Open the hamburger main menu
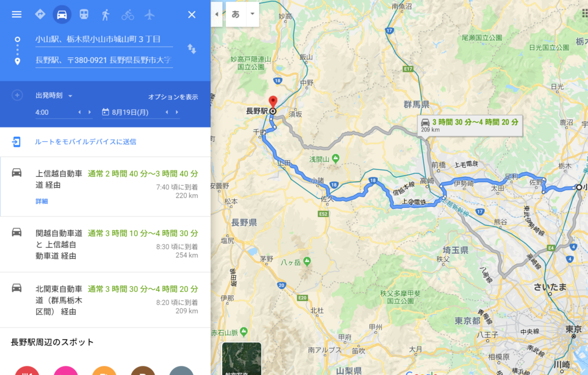Viewport: 588px width, 375px height. (x=17, y=14)
